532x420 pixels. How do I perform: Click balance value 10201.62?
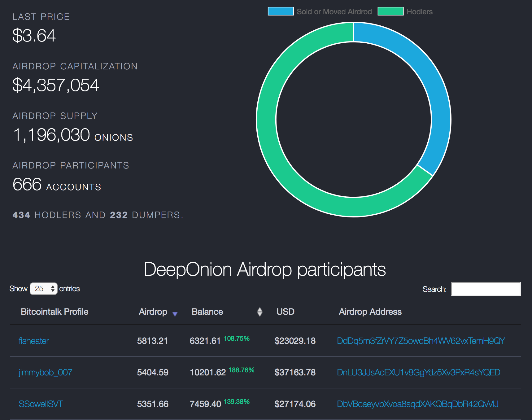(x=208, y=372)
